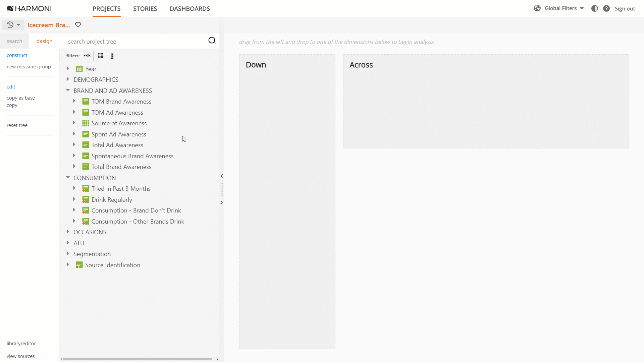Image resolution: width=644 pixels, height=362 pixels.
Task: Toggle the single-column filter icon
Action: [x=112, y=56]
